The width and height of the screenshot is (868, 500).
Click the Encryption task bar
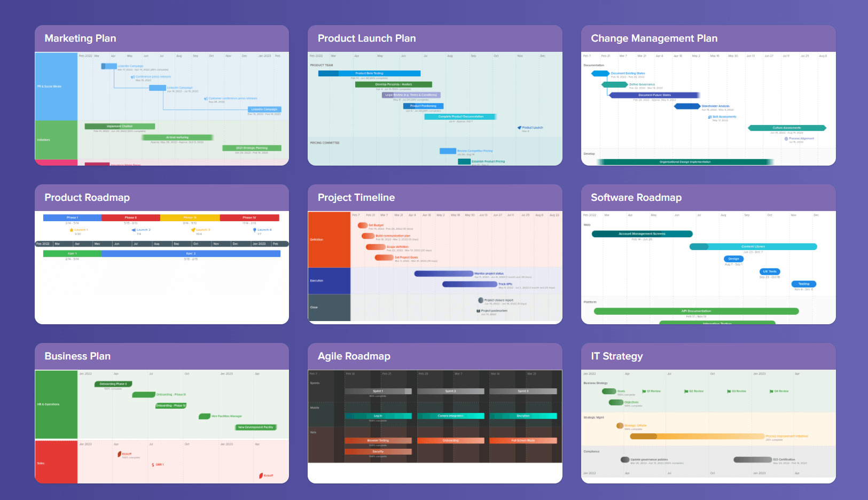523,416
